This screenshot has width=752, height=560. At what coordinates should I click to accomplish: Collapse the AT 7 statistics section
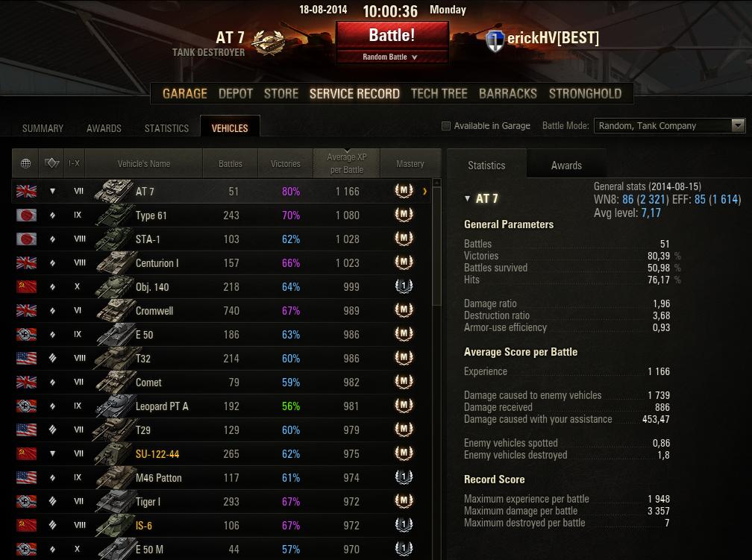pyautogui.click(x=467, y=198)
